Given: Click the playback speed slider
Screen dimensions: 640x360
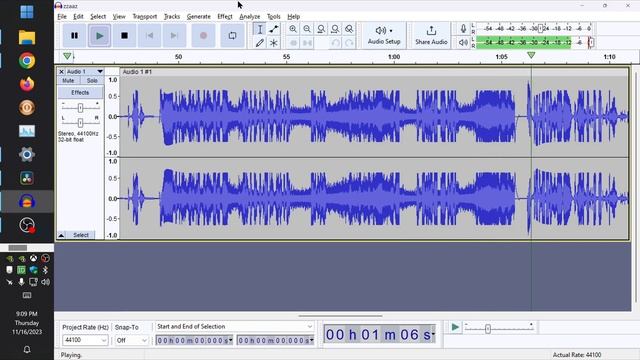Looking at the screenshot, I should click(x=499, y=327).
